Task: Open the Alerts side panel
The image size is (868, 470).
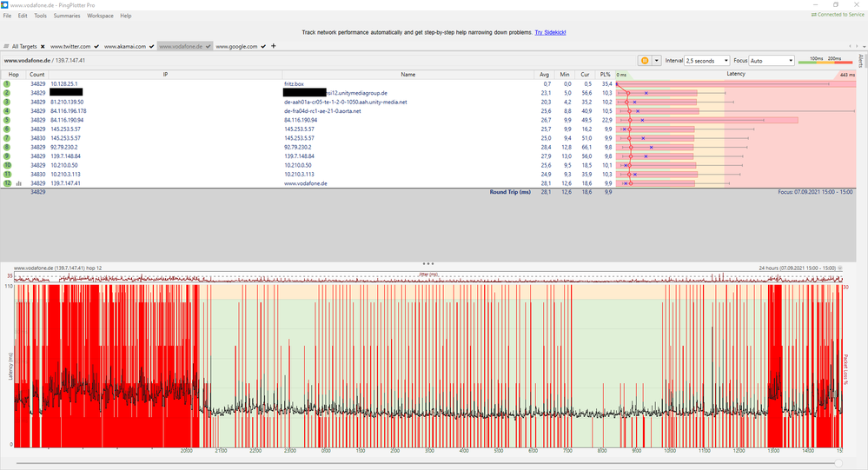Action: click(861, 60)
